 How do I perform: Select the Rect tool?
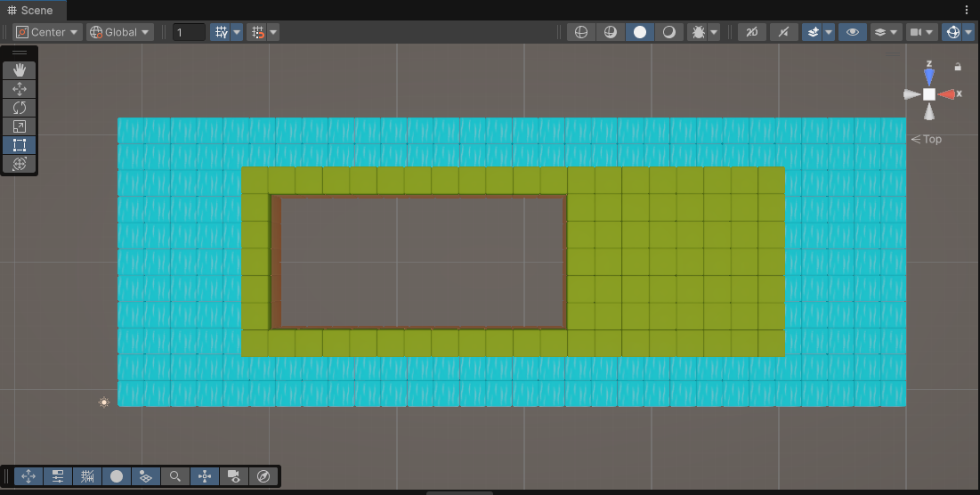click(20, 145)
